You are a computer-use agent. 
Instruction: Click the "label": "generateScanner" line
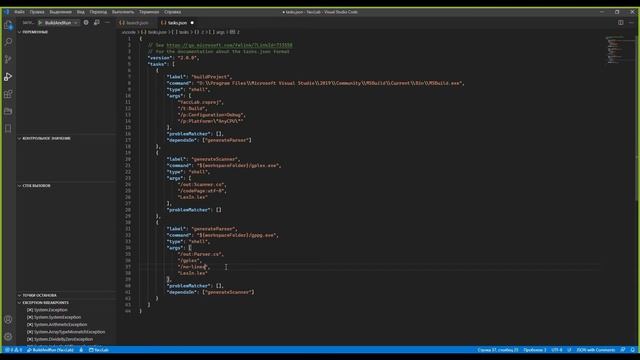pos(203,159)
